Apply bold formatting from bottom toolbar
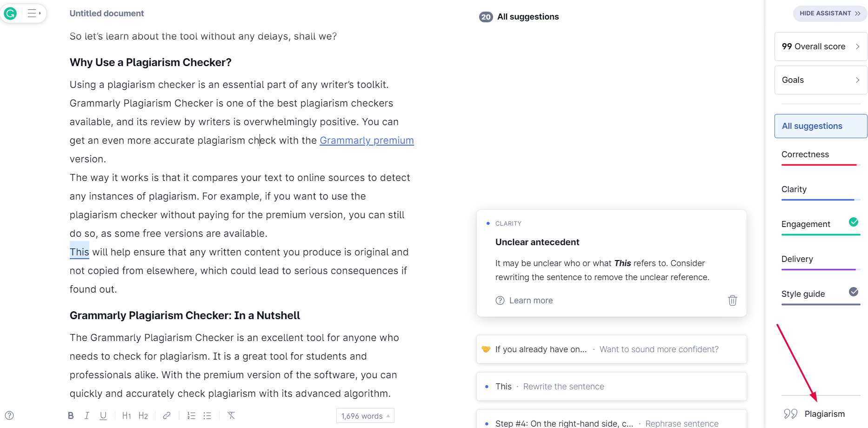This screenshot has width=868, height=428. [x=71, y=415]
